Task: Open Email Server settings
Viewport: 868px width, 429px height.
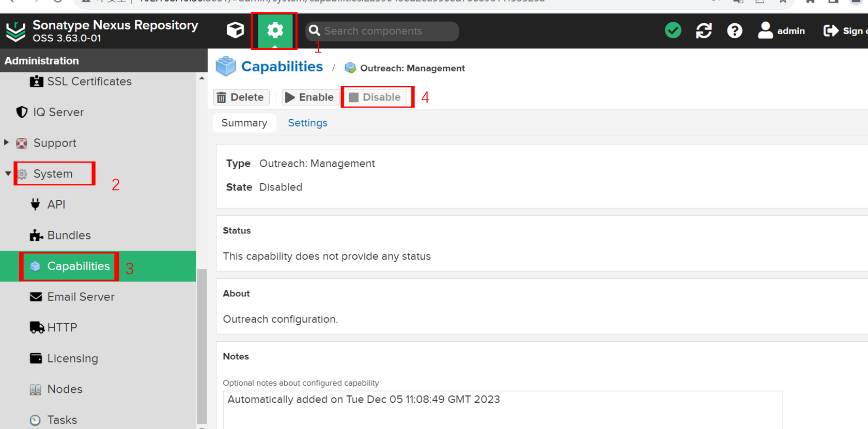Action: 81,297
